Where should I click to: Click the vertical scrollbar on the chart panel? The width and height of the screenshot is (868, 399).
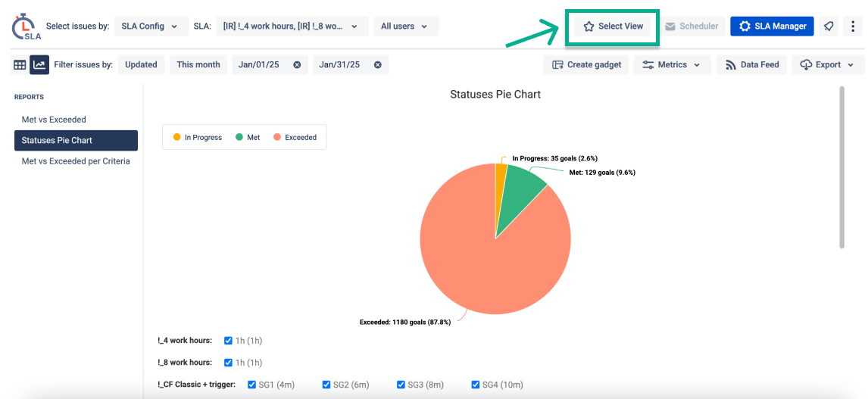coord(841,167)
